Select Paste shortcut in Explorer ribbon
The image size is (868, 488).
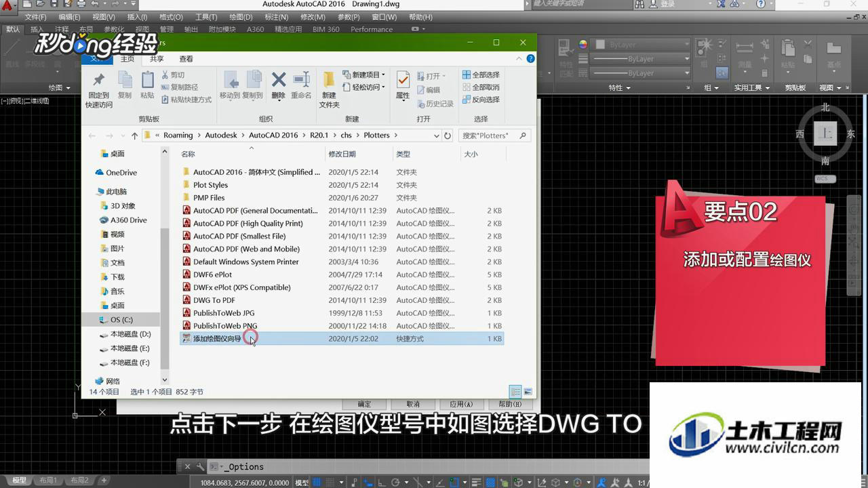[x=186, y=100]
